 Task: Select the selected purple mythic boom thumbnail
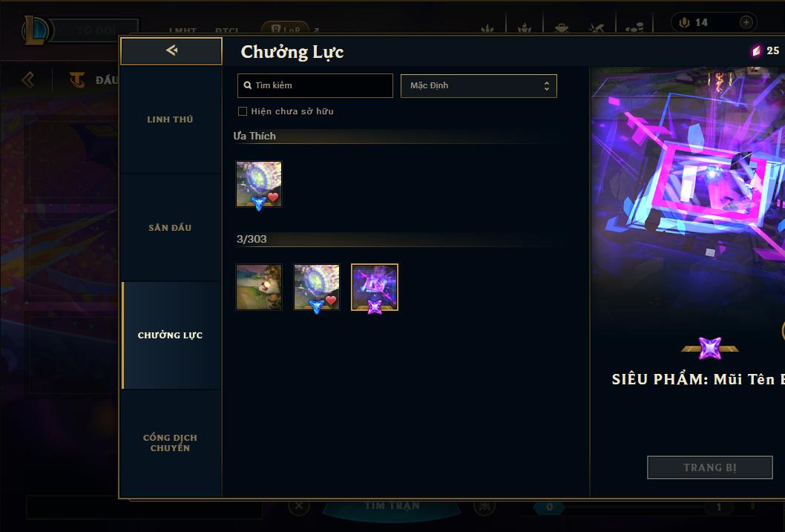pyautogui.click(x=375, y=287)
